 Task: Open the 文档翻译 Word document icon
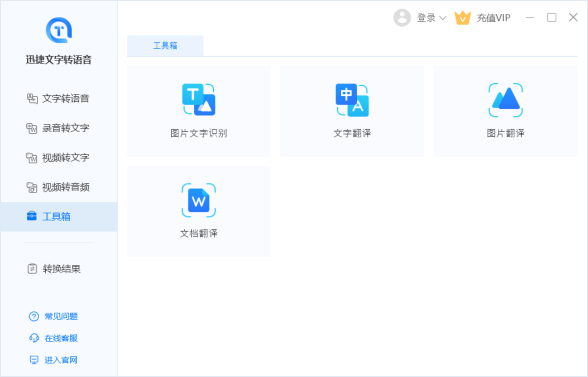[199, 200]
